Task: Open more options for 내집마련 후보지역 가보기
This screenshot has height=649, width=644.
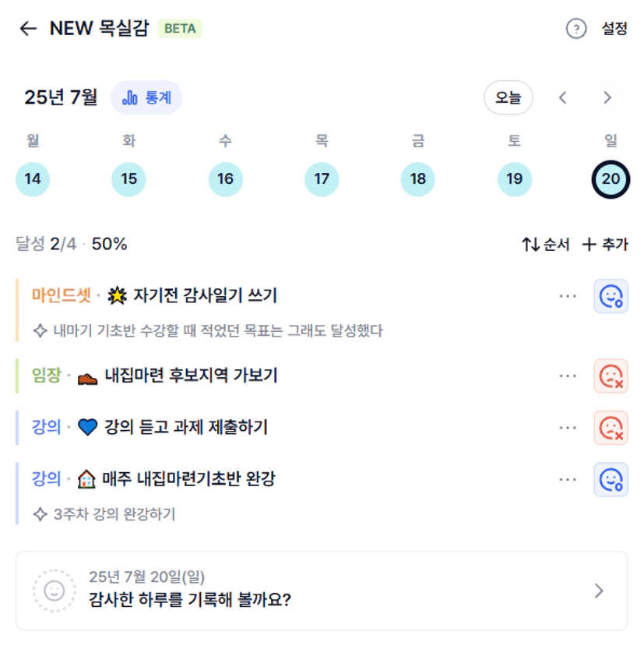Action: pyautogui.click(x=568, y=376)
